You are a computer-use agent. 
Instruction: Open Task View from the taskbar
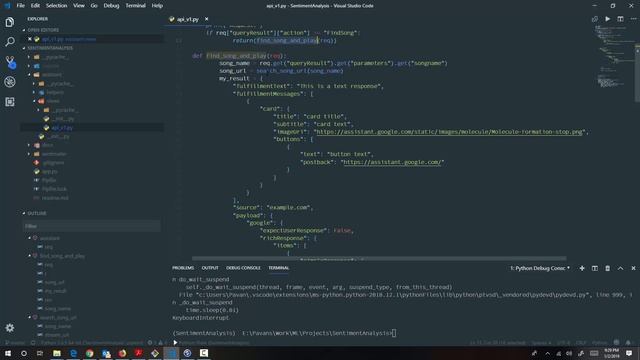pyautogui.click(x=40, y=353)
